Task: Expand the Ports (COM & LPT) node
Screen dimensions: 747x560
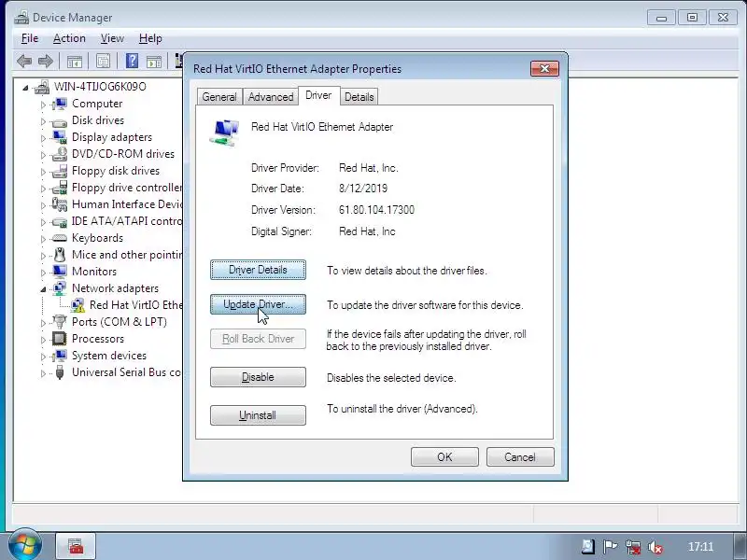Action: point(43,323)
